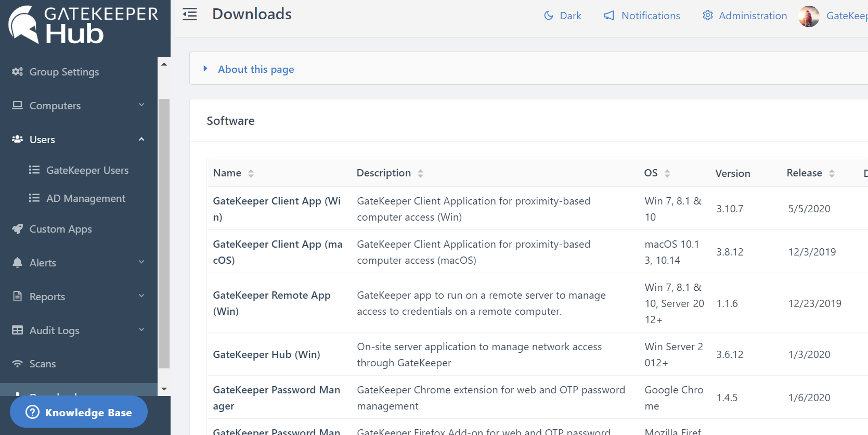Sort table by Release date column

[832, 173]
